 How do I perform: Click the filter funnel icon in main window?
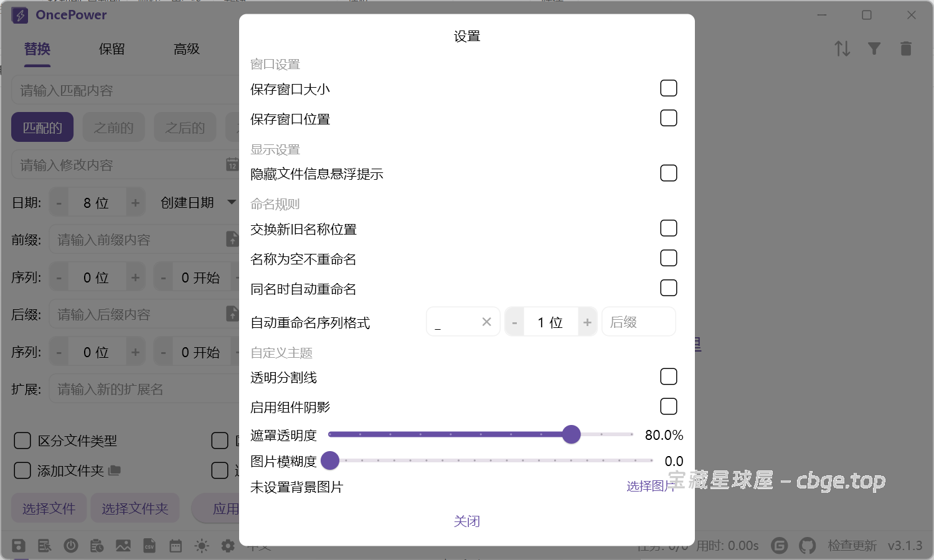point(874,49)
